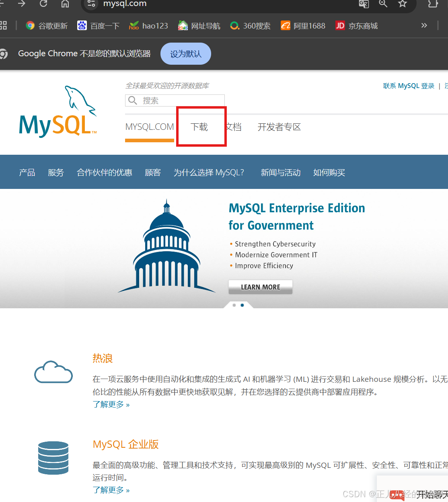Open the extensions puzzle icon
The width and height of the screenshot is (448, 502).
coord(433,4)
